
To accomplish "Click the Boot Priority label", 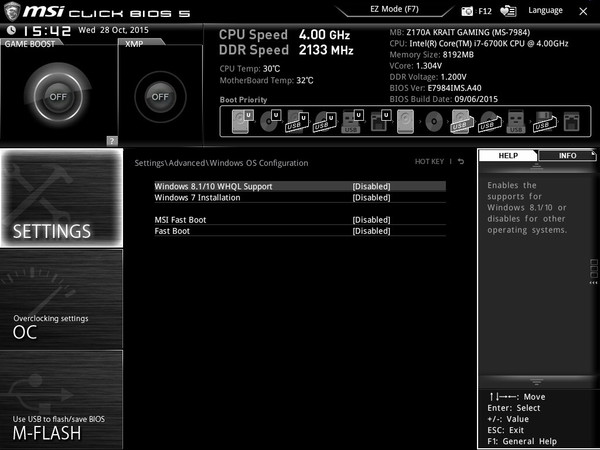I will pyautogui.click(x=243, y=100).
